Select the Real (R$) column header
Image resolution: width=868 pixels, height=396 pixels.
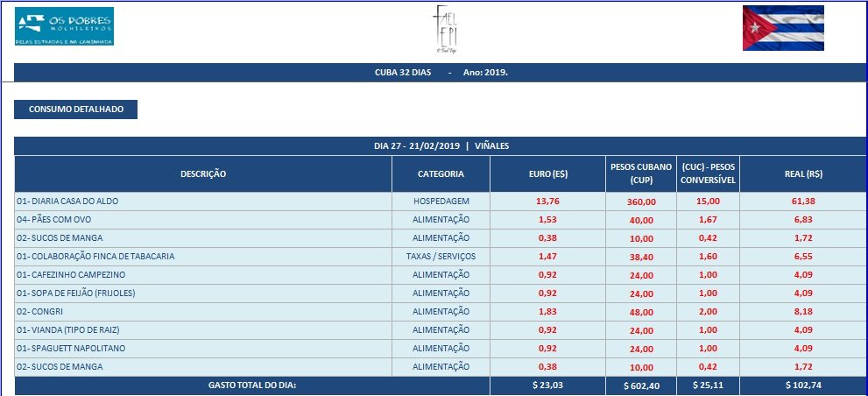point(797,173)
